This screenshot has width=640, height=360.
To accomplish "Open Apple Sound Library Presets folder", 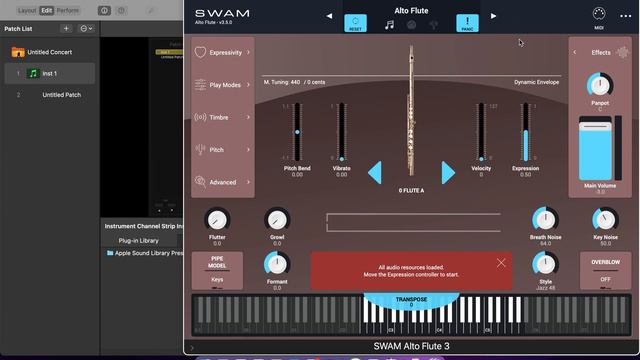I will coord(145,253).
